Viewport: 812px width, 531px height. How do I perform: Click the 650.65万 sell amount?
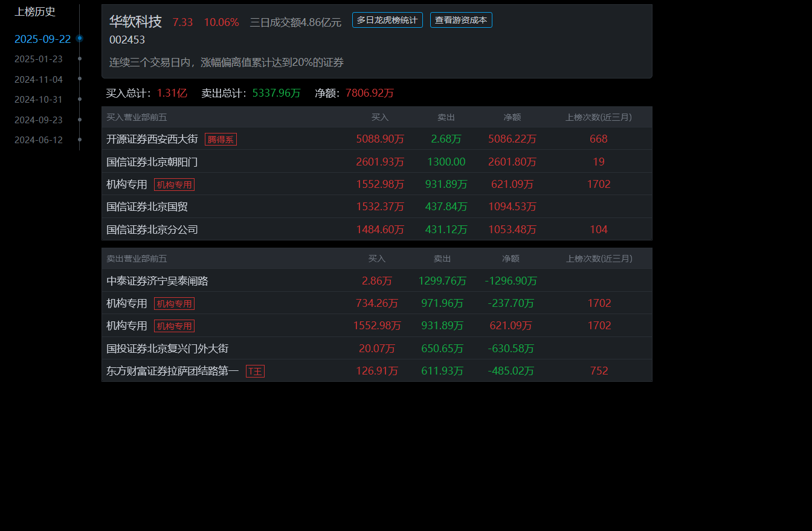click(x=442, y=349)
